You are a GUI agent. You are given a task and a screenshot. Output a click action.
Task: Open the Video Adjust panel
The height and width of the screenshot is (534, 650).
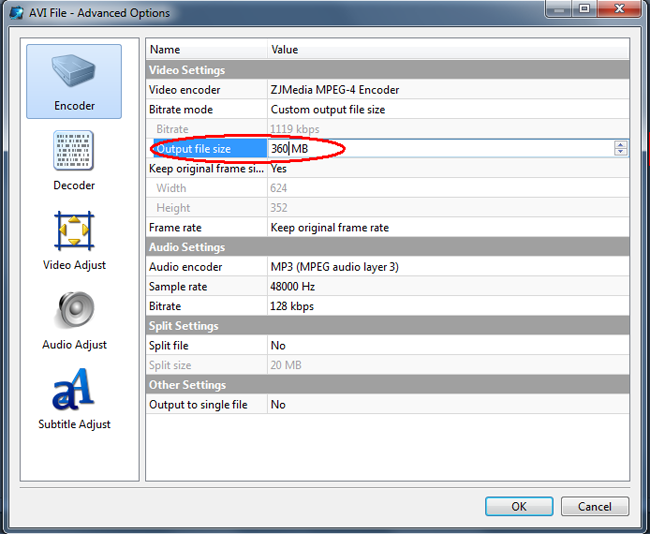tap(74, 240)
